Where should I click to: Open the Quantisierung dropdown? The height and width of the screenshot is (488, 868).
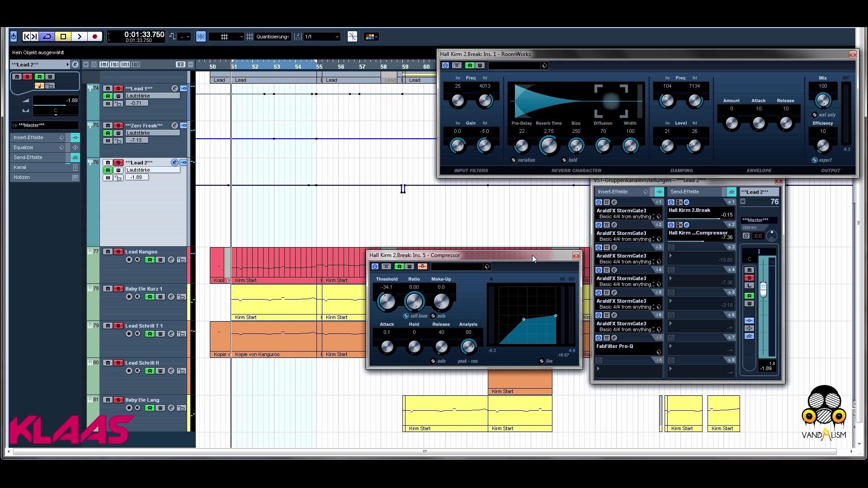[273, 37]
